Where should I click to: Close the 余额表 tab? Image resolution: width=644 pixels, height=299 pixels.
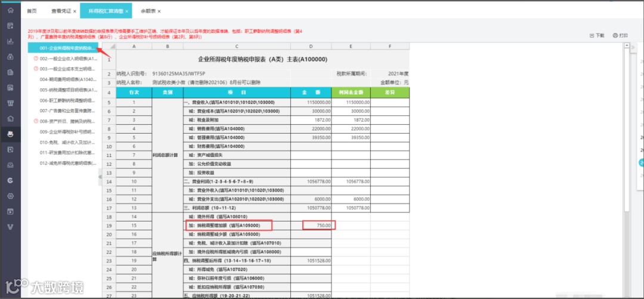(159, 11)
